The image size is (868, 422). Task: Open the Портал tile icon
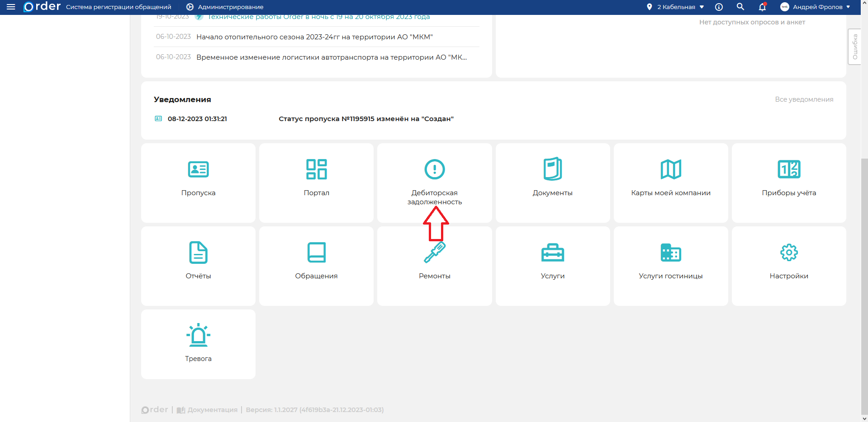click(316, 169)
